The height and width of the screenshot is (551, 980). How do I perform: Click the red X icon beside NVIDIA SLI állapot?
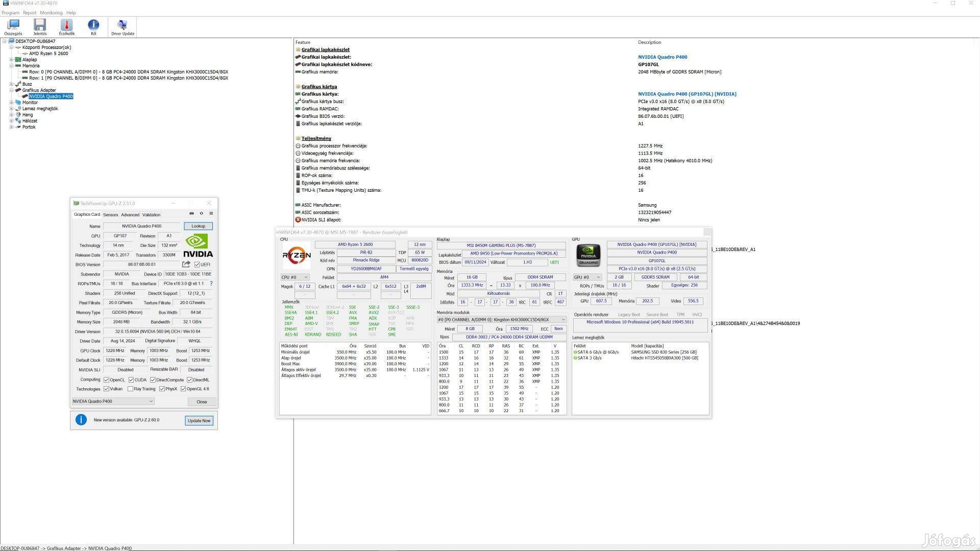tap(298, 220)
